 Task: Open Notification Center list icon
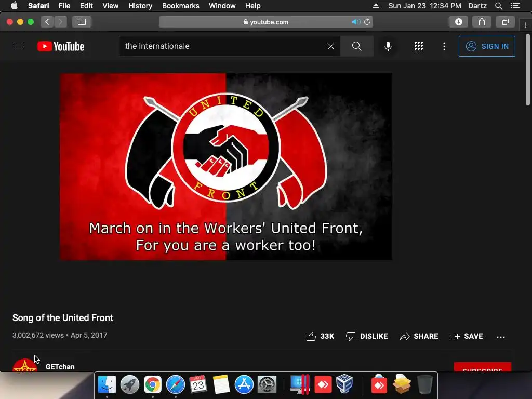click(x=515, y=6)
